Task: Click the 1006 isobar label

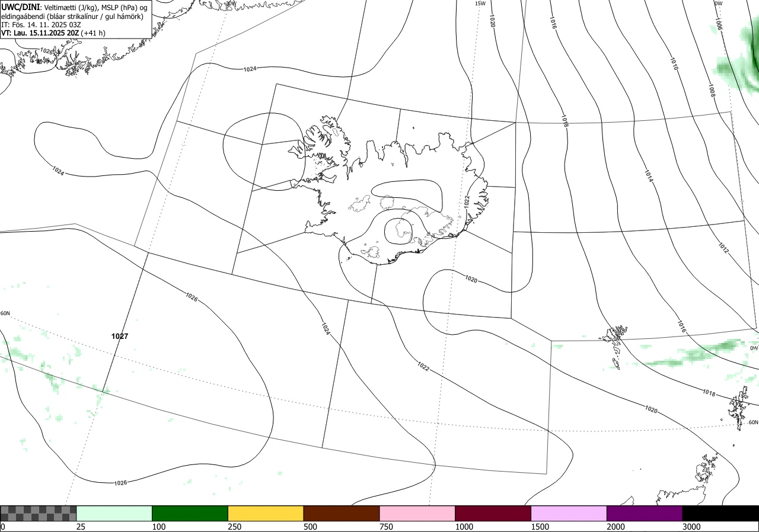Action: (x=718, y=24)
